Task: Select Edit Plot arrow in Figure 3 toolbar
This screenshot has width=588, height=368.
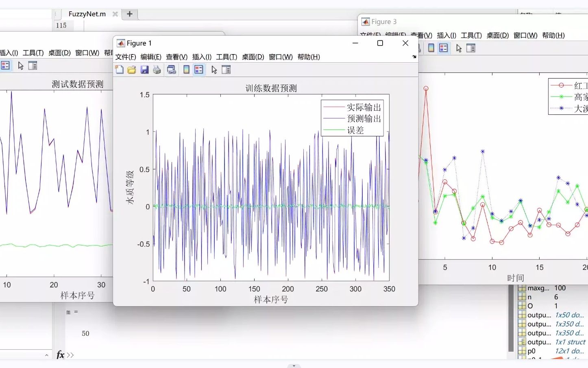Action: (459, 48)
